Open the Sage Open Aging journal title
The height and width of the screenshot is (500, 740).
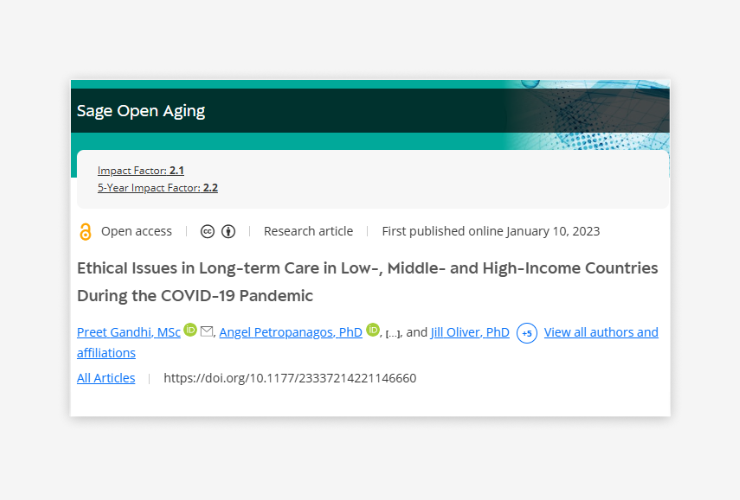tap(141, 111)
